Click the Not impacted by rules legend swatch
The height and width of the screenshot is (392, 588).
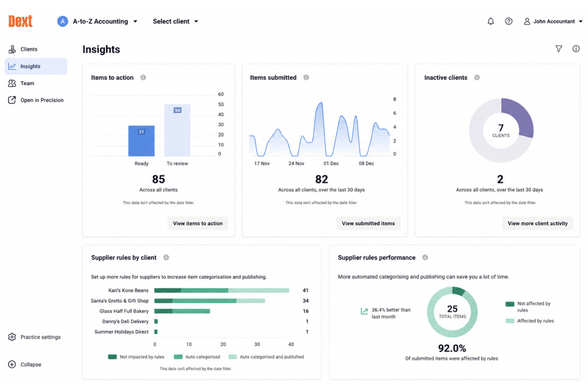click(112, 357)
